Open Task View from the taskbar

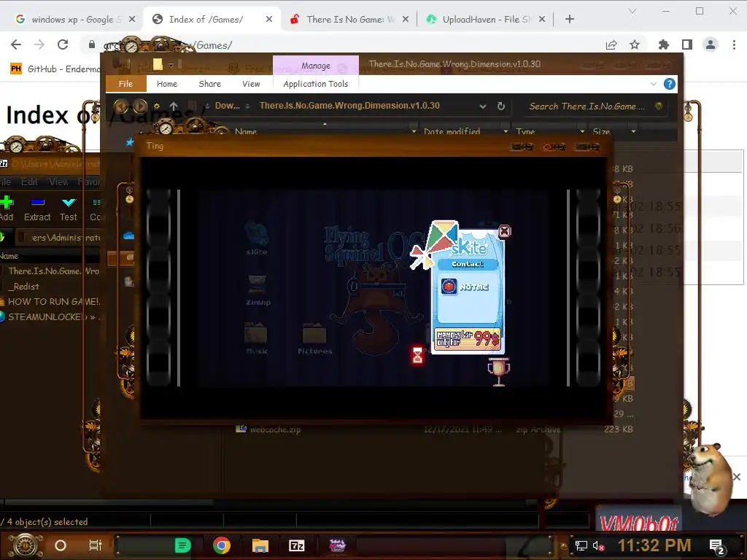[96, 545]
